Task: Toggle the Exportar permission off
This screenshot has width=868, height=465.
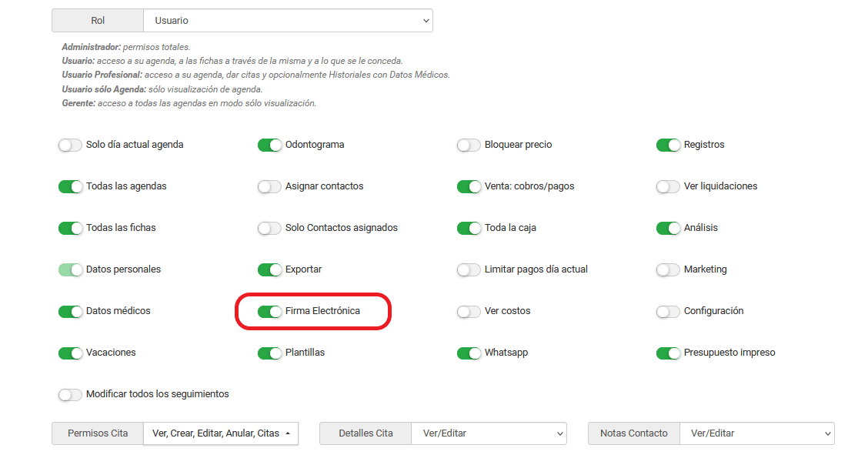Action: pos(269,269)
